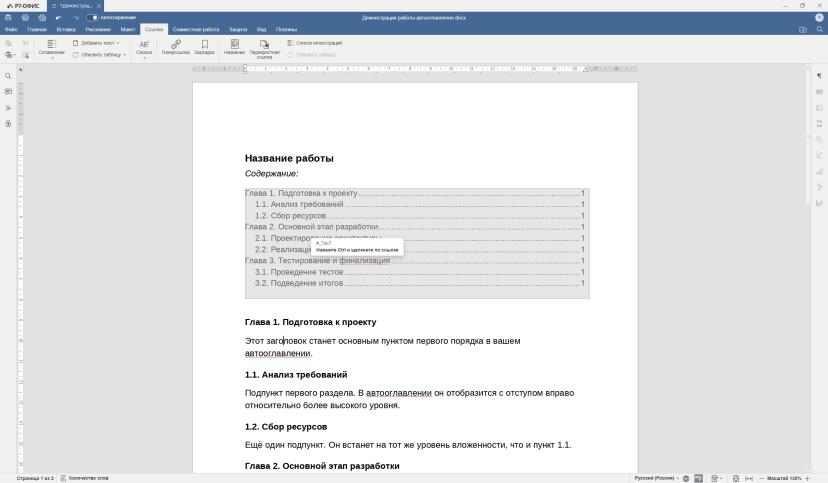This screenshot has width=828, height=483.
Task: Undo the last action
Action: point(59,17)
